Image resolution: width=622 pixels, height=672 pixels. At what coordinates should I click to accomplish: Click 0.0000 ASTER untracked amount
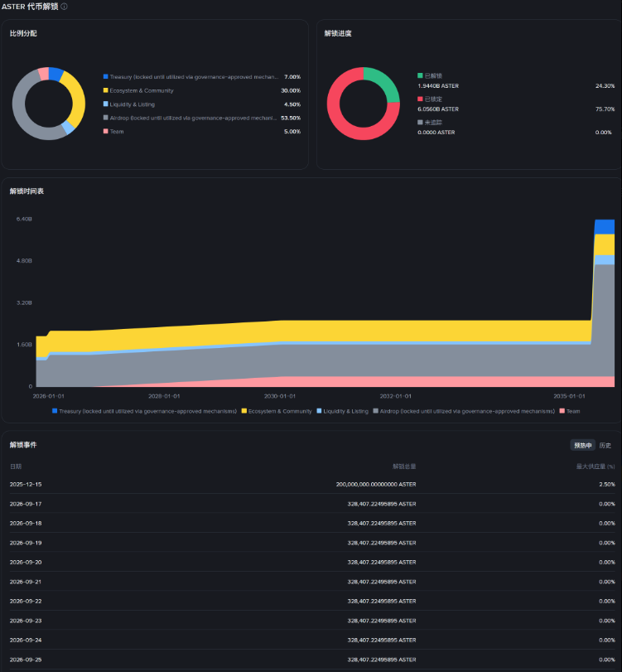point(436,132)
